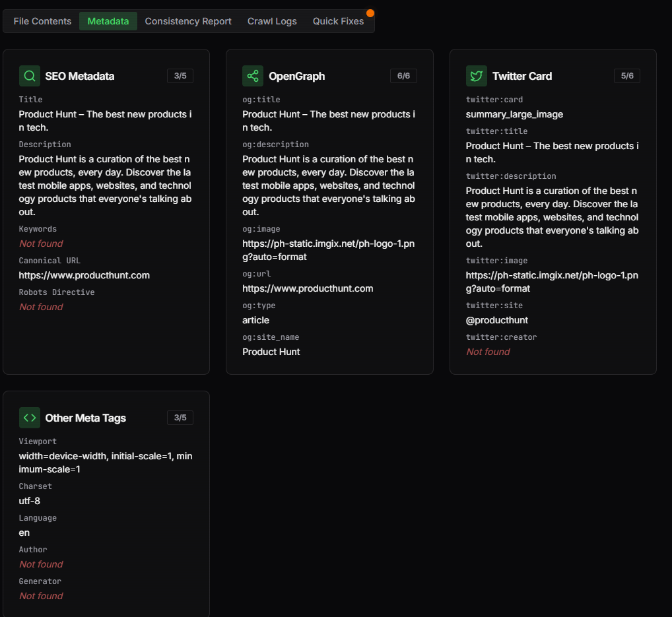This screenshot has width=672, height=617.
Task: Click the og:url value https://www.producthunt.com
Action: pyautogui.click(x=308, y=288)
